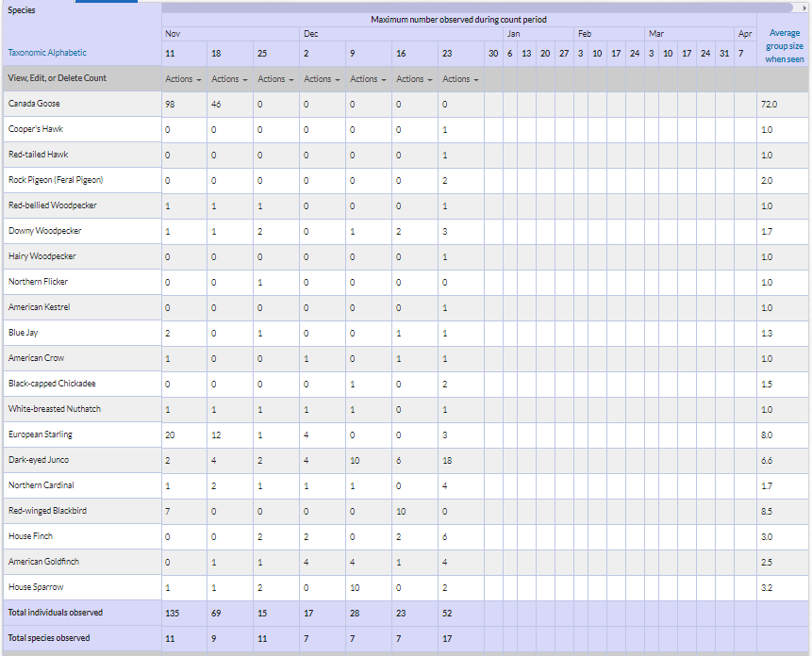
Task: Click American Goldfinch average 2.5
Action: click(x=767, y=563)
